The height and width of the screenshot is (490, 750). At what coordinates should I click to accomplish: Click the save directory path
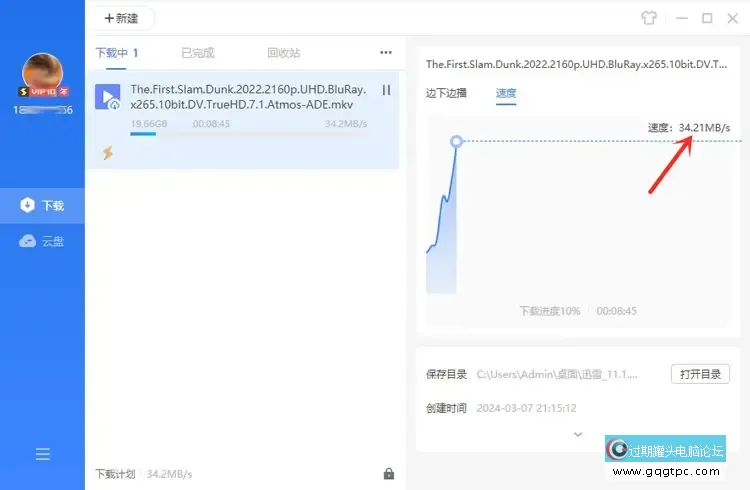click(x=557, y=374)
